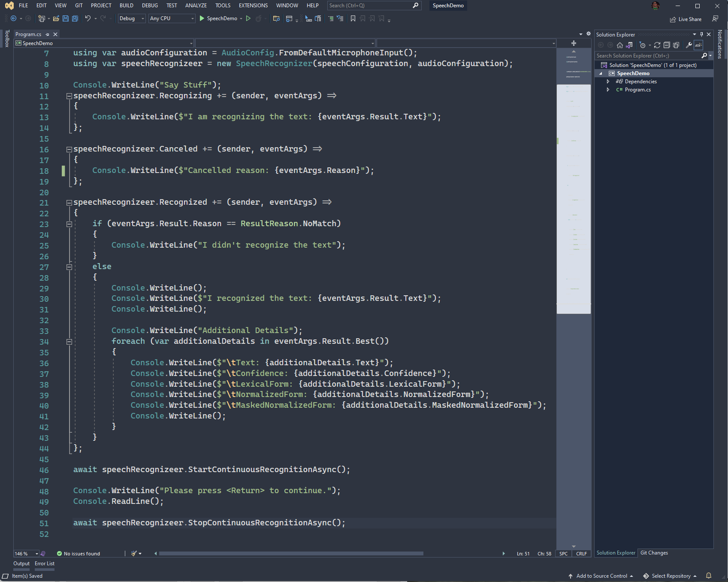
Task: Open the BUILD menu
Action: pyautogui.click(x=127, y=6)
